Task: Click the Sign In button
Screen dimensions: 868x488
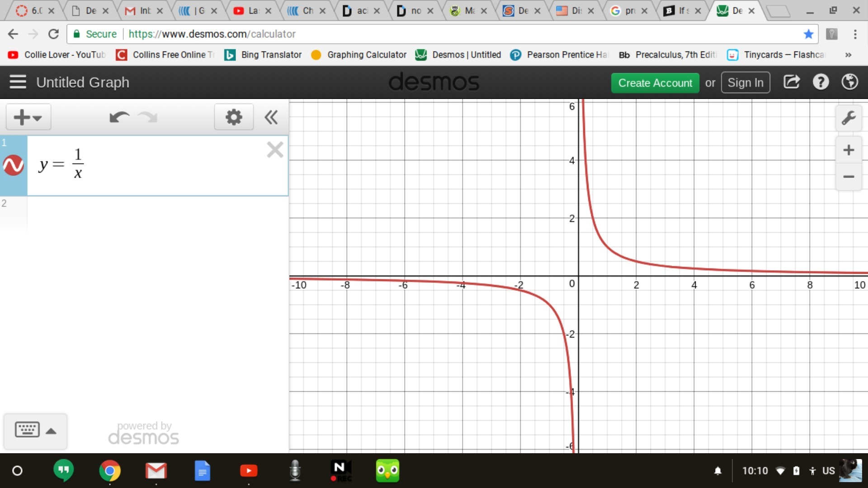Action: (x=745, y=83)
